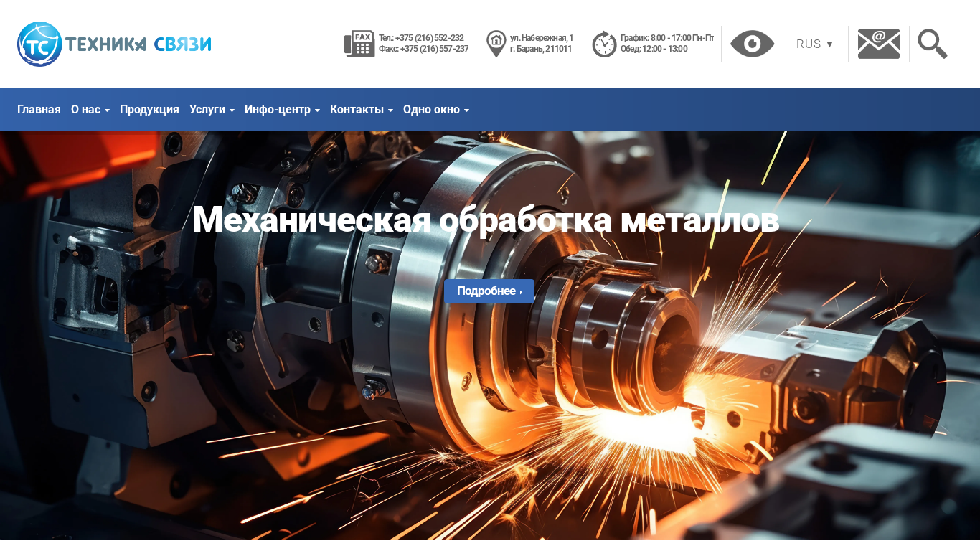Go to Главная menu item
This screenshot has width=980, height=551.
[x=39, y=110]
